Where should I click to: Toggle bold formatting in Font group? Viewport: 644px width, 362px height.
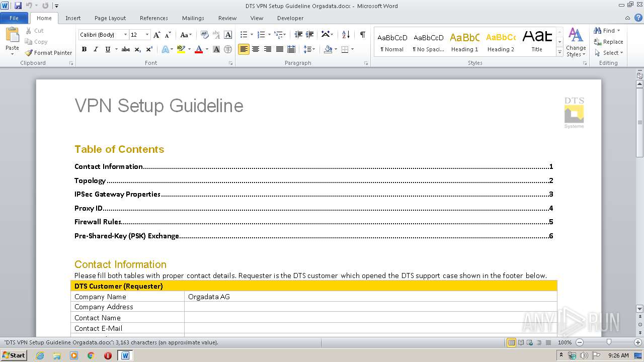84,49
